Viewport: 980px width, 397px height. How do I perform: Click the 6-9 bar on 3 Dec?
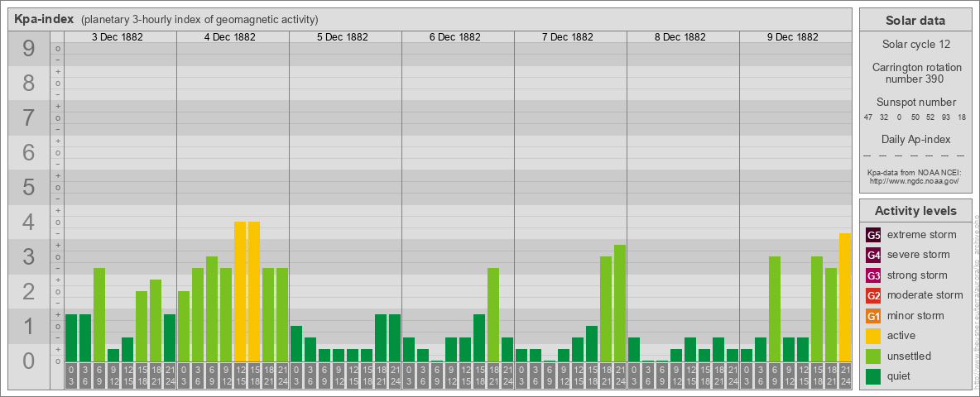(x=99, y=314)
